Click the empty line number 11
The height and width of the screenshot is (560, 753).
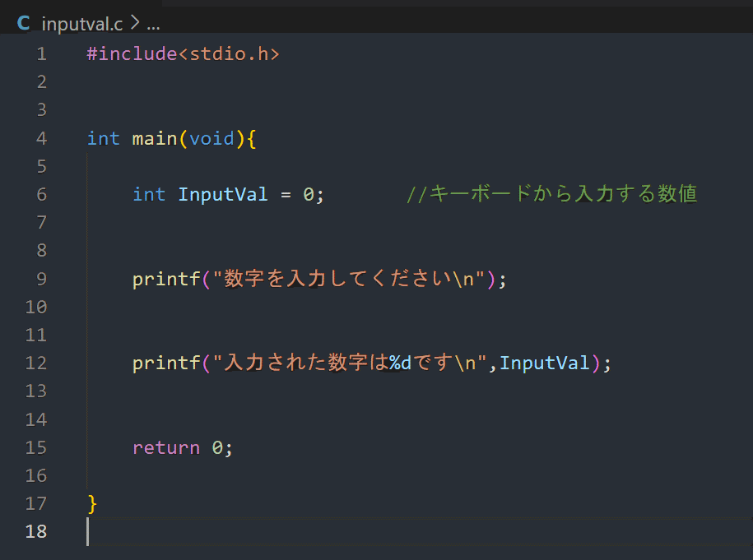pyautogui.click(x=36, y=335)
